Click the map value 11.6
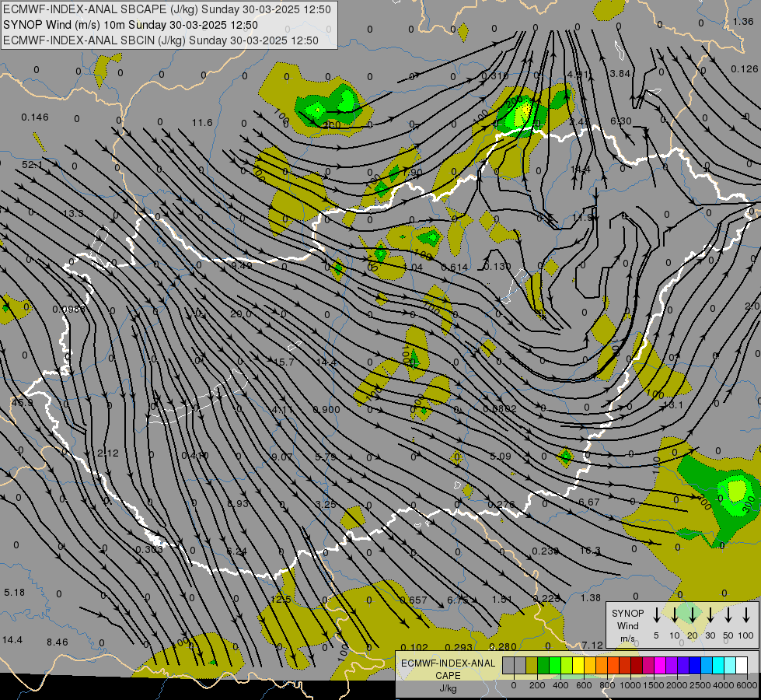 [x=202, y=122]
